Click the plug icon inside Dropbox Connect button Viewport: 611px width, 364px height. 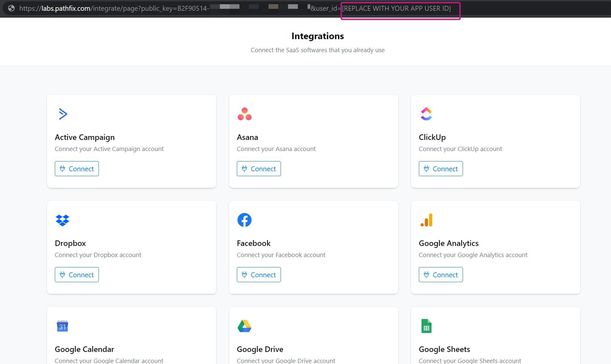pyautogui.click(x=62, y=275)
